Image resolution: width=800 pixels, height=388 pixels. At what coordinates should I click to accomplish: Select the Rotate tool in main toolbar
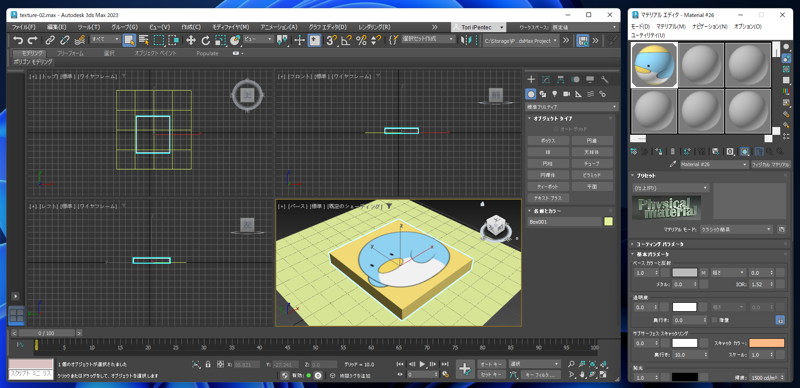pyautogui.click(x=206, y=40)
